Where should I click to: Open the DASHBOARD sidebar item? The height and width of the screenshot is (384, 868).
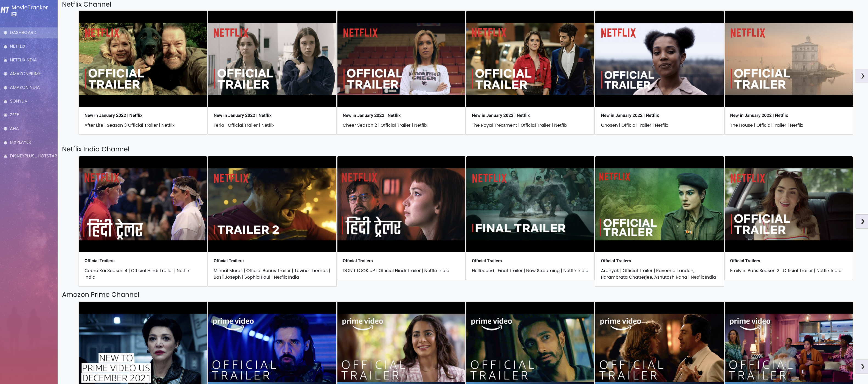[29, 33]
